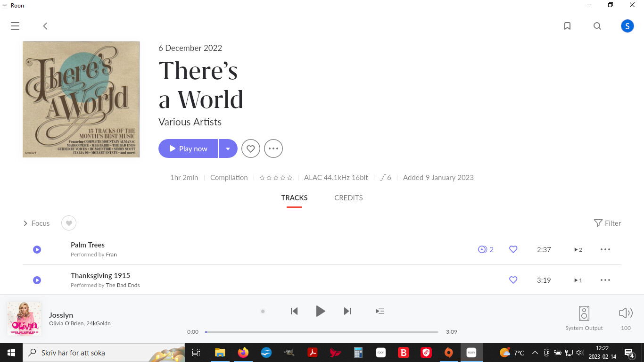This screenshot has height=362, width=644.
Task: Click the 6 December 2022 release date
Action: [190, 48]
